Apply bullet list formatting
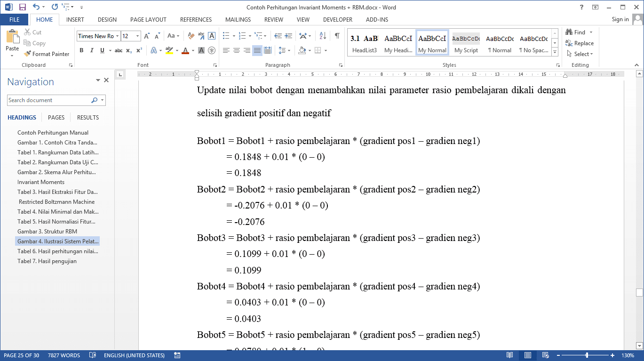The width and height of the screenshot is (644, 361). 226,36
